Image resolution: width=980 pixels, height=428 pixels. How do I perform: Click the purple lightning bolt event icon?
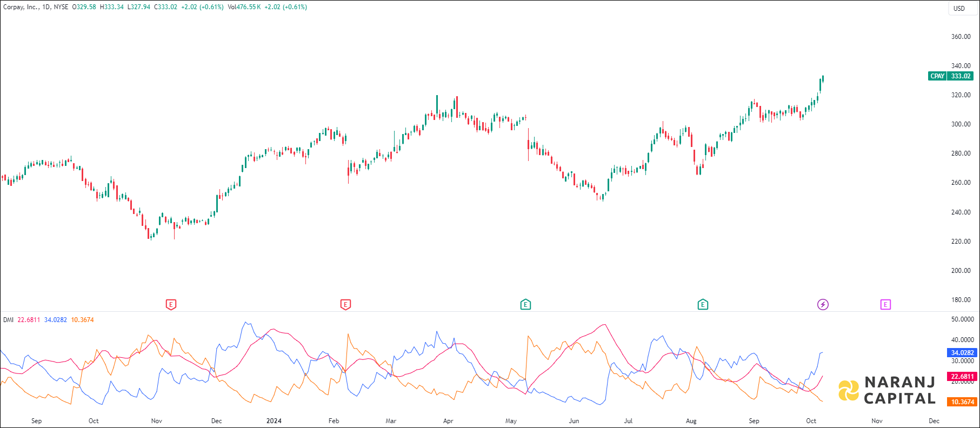point(823,305)
